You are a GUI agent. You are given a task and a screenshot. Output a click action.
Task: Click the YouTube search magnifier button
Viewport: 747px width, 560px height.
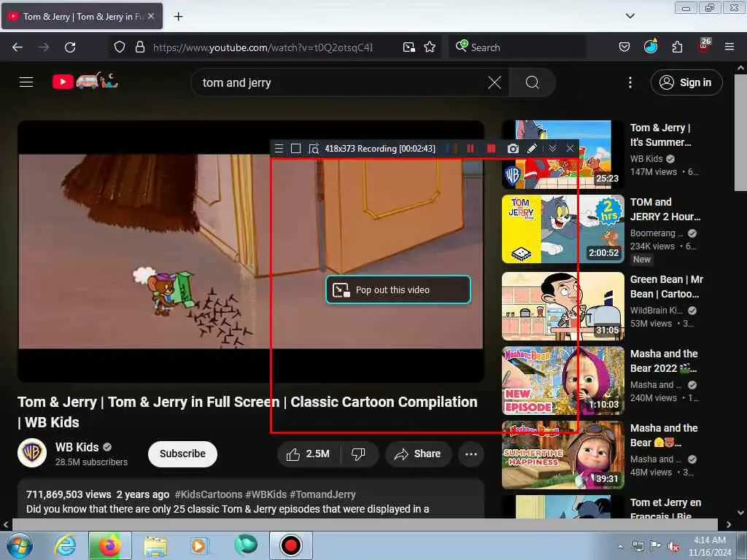click(x=532, y=83)
